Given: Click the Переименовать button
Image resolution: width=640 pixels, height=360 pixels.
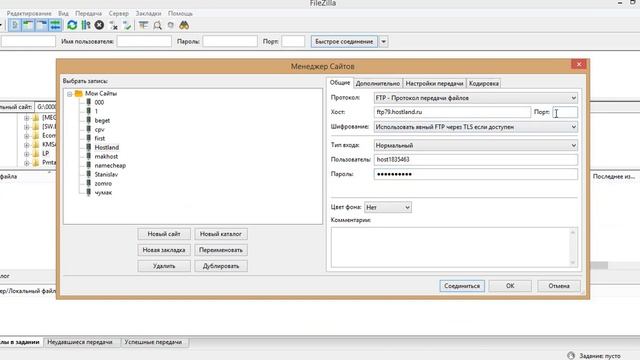Looking at the screenshot, I should click(221, 250).
